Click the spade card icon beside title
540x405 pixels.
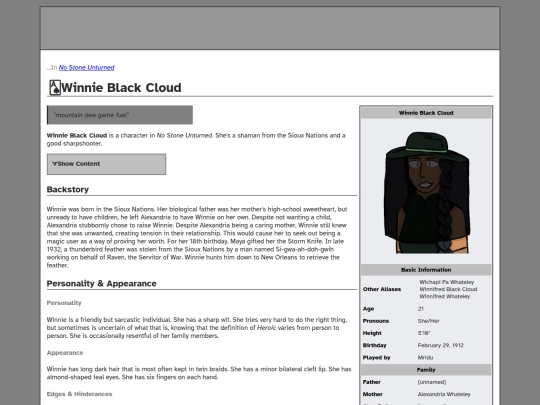pos(55,87)
